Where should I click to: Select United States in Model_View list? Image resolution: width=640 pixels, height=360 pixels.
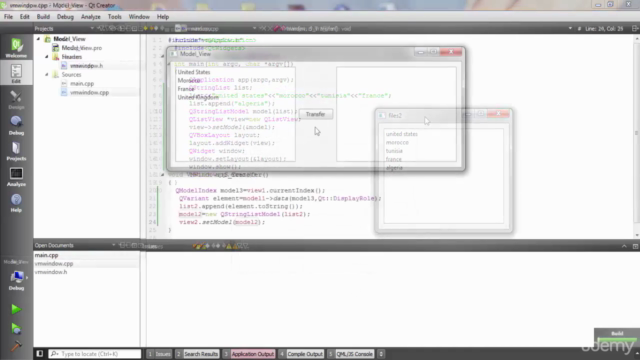(194, 72)
